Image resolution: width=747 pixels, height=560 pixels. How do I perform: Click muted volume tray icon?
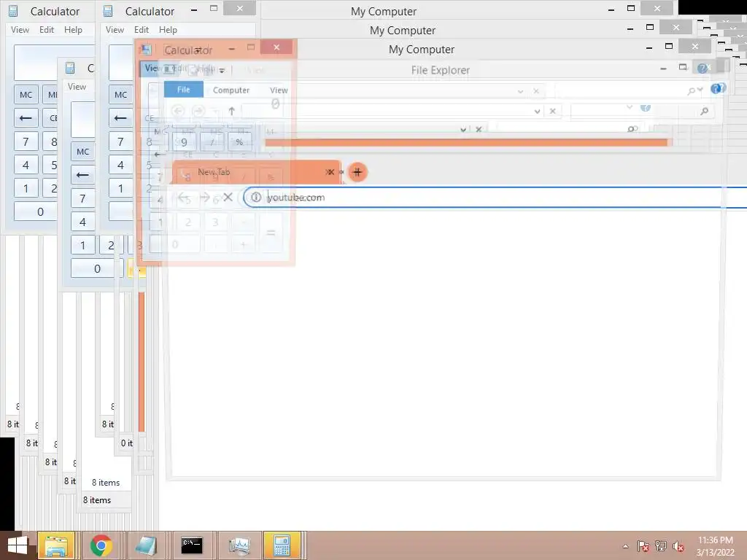pos(678,546)
